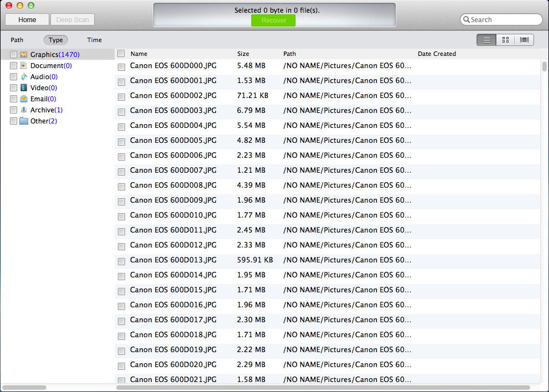549x392 pixels.
Task: Select file Canon EOS 600D008.JPG
Action: (x=173, y=185)
